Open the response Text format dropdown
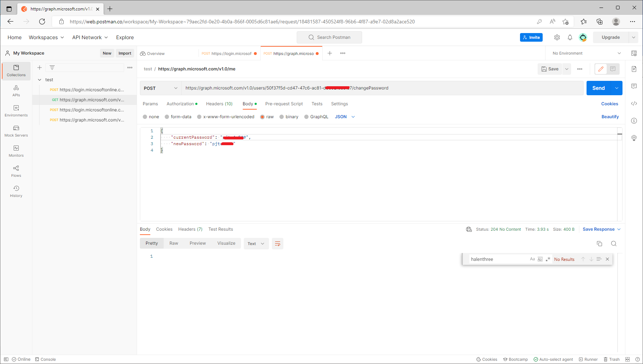 [256, 244]
